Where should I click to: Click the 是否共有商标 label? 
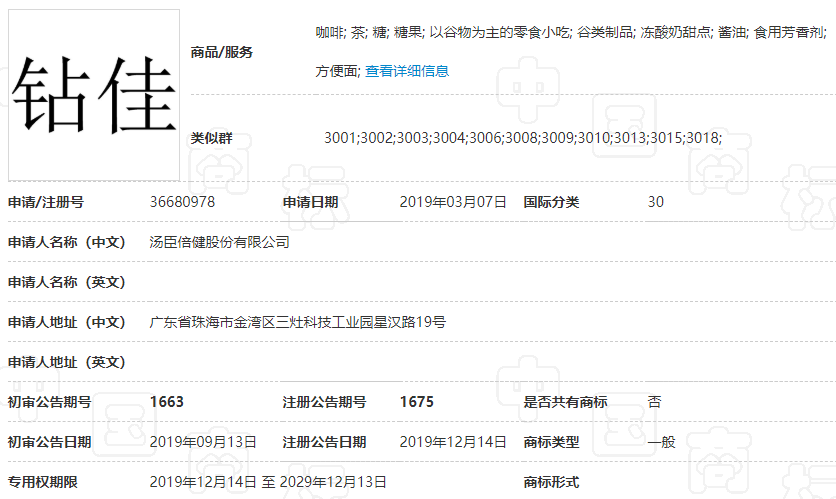(x=565, y=402)
